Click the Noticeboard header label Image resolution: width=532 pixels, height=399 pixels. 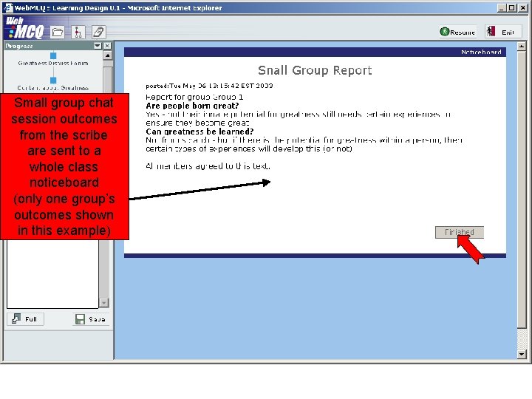coord(481,52)
